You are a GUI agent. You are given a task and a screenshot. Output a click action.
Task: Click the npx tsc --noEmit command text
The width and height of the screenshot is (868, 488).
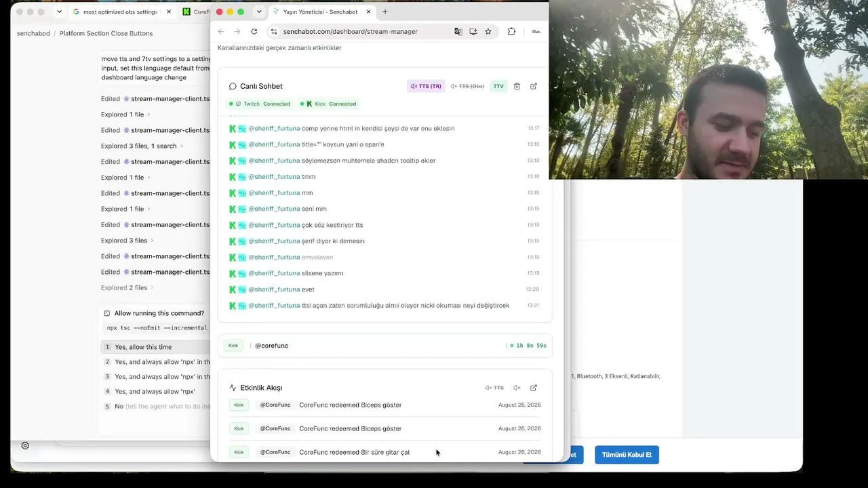tap(157, 328)
